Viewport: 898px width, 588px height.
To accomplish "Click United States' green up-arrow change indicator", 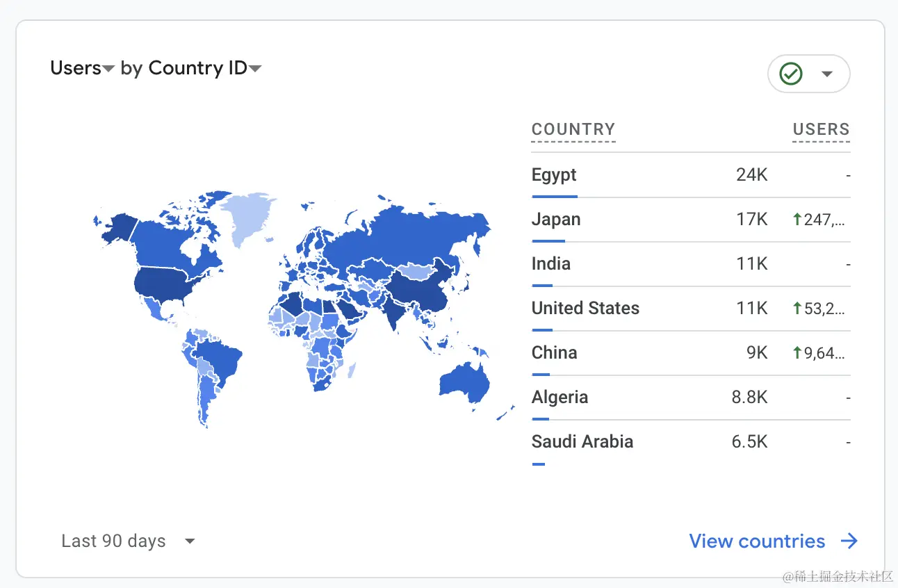I will [797, 309].
